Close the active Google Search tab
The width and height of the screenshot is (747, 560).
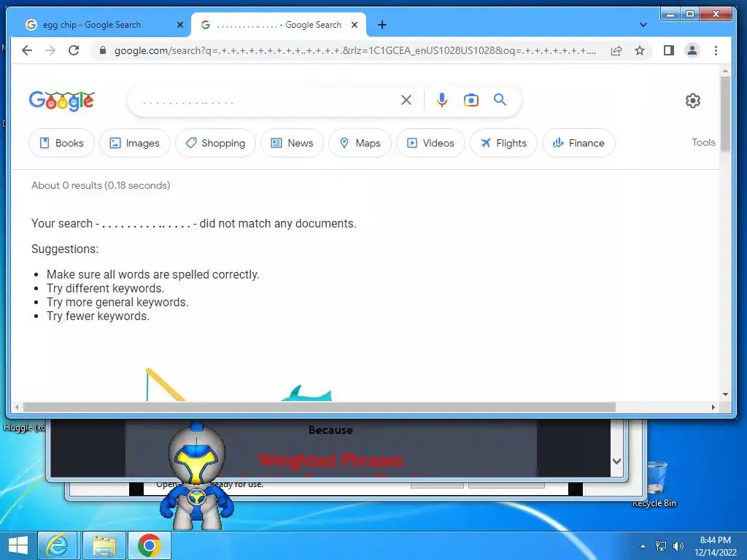[x=355, y=25]
